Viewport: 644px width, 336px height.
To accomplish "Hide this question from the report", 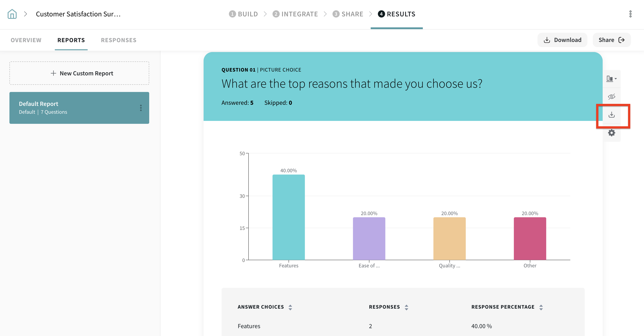I will pos(611,97).
